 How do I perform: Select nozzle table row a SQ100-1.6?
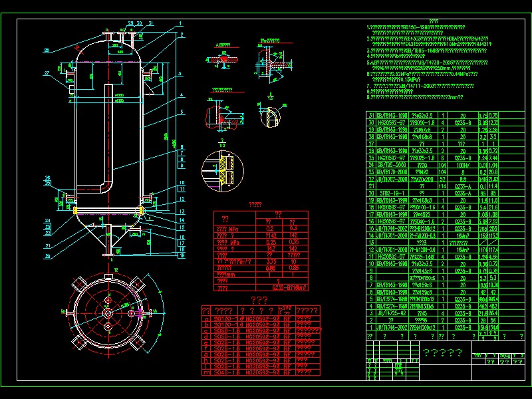[226, 319]
